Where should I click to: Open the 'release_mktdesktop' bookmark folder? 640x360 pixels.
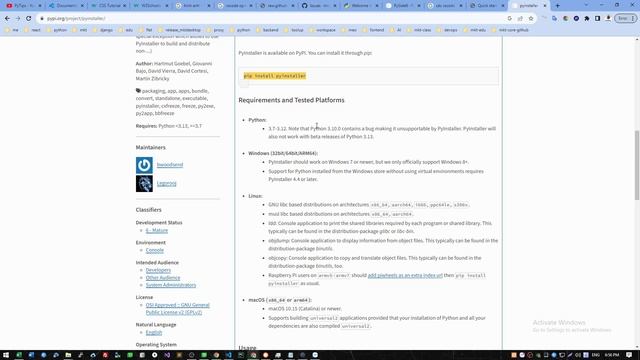pyautogui.click(x=180, y=30)
